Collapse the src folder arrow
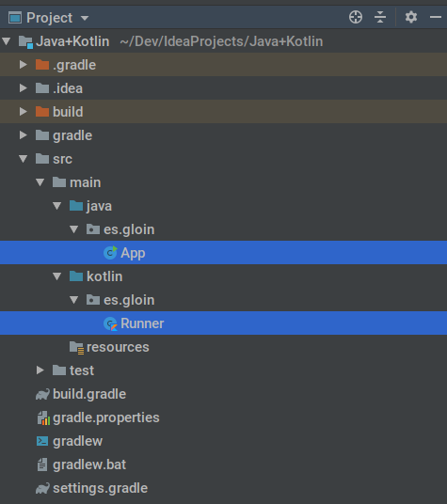 24,159
